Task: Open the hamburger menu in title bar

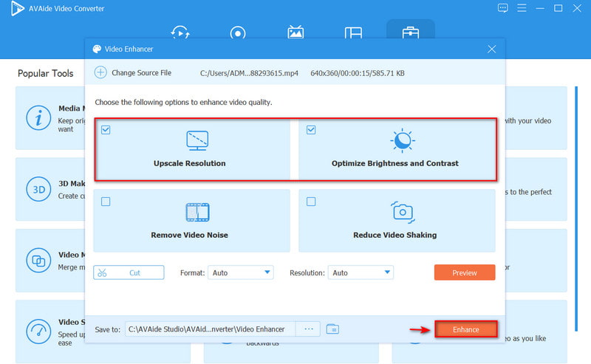Action: (x=522, y=8)
